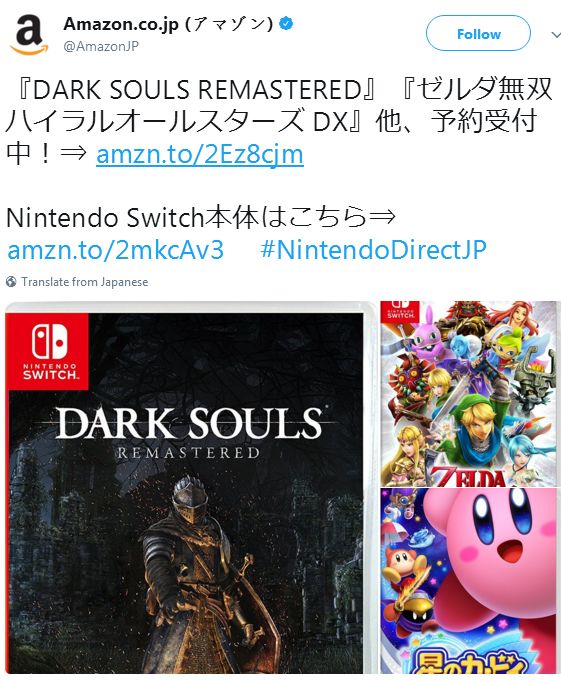The height and width of the screenshot is (681, 561).
Task: Follow the Amazon.co.jp account
Action: click(478, 33)
